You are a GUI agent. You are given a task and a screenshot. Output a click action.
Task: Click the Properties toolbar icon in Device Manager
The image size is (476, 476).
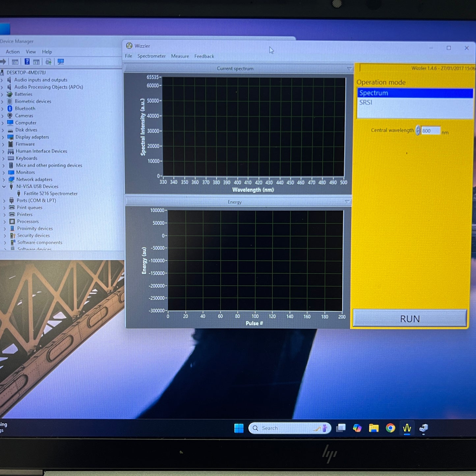tap(14, 62)
